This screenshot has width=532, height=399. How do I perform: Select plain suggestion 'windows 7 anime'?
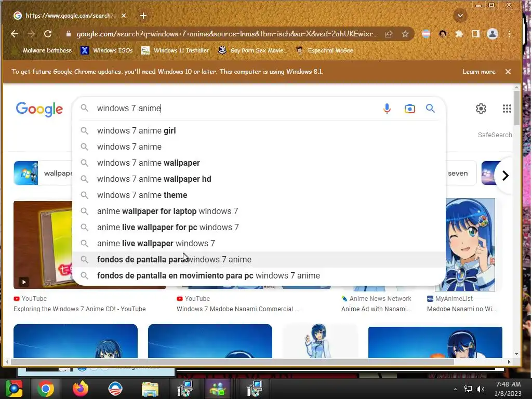pyautogui.click(x=259, y=147)
